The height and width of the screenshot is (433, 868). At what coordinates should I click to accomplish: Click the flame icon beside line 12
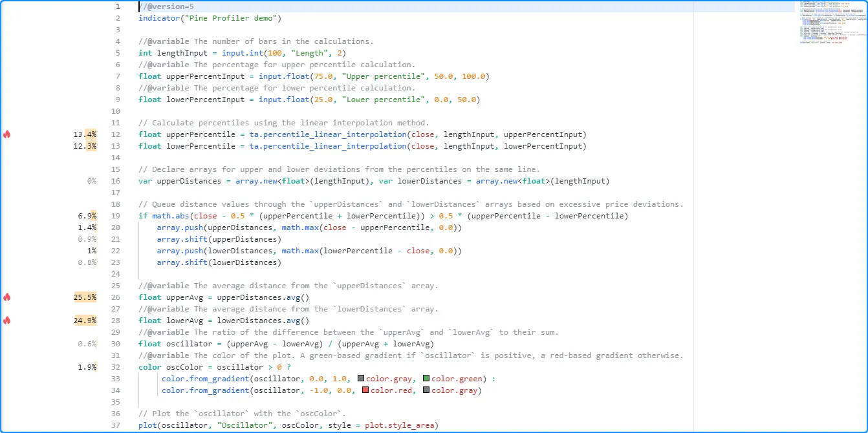[7, 134]
